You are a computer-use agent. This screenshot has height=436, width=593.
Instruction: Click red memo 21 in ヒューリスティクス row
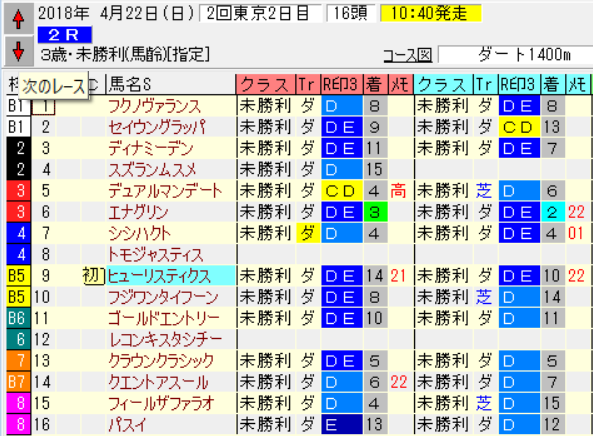398,276
